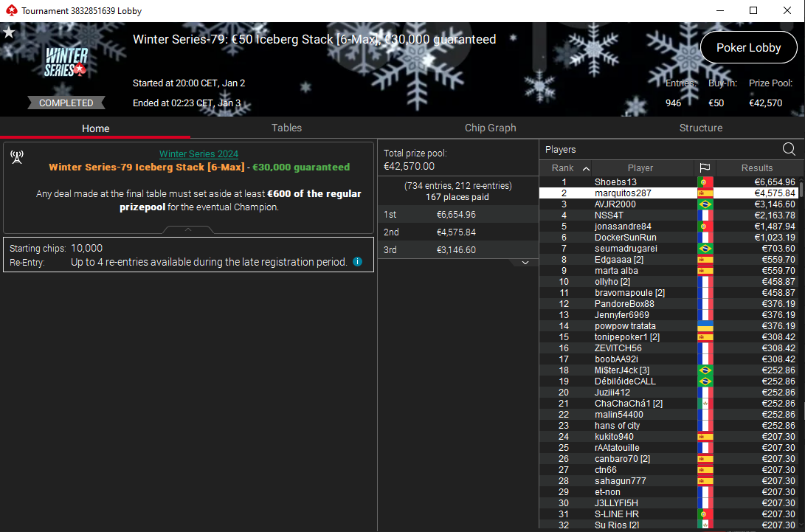Screen dimensions: 805x532
Task: Follow the Winter Series 2024 link
Action: [x=198, y=153]
